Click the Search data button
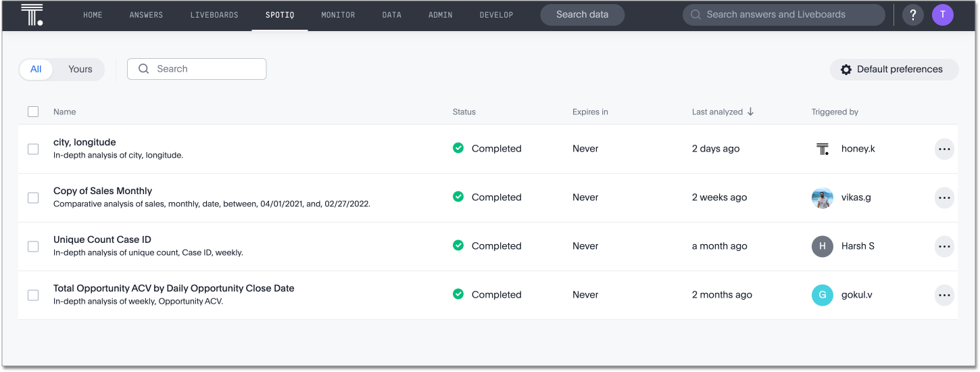The image size is (980, 372). click(582, 15)
